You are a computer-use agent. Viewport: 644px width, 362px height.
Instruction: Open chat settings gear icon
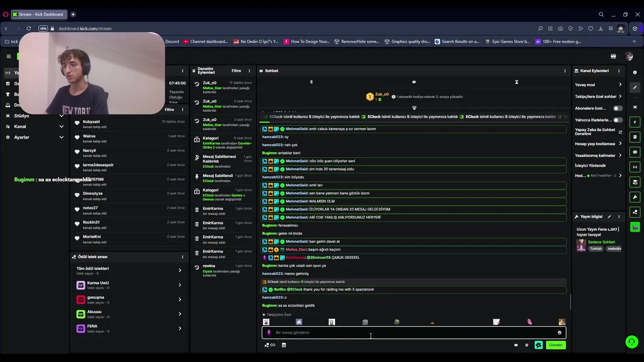(x=527, y=345)
